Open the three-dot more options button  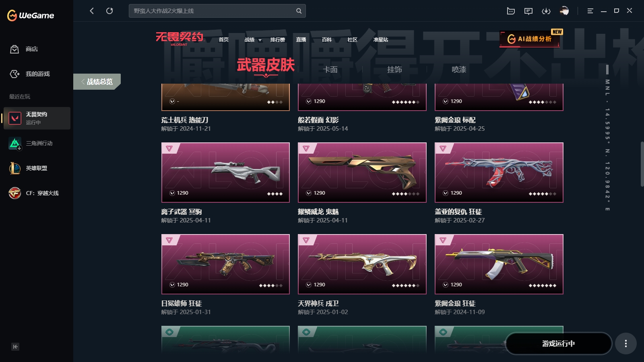(625, 343)
